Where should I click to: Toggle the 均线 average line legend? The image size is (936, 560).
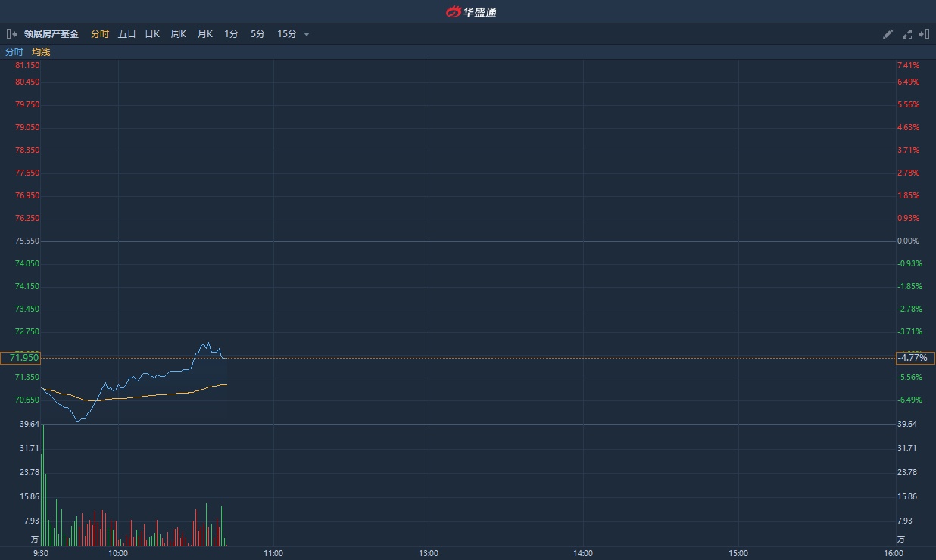(x=41, y=52)
